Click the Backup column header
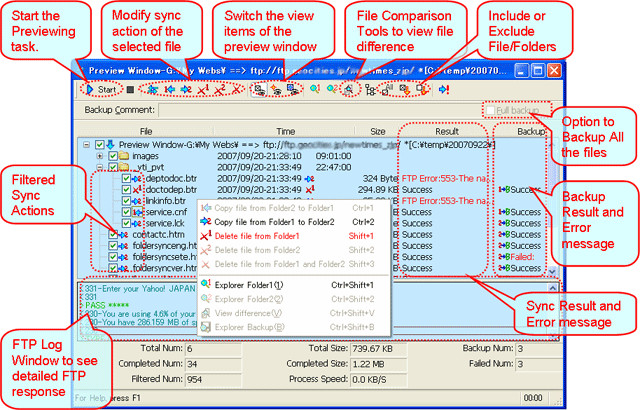Viewport: 640px width, 410px height. [x=531, y=131]
